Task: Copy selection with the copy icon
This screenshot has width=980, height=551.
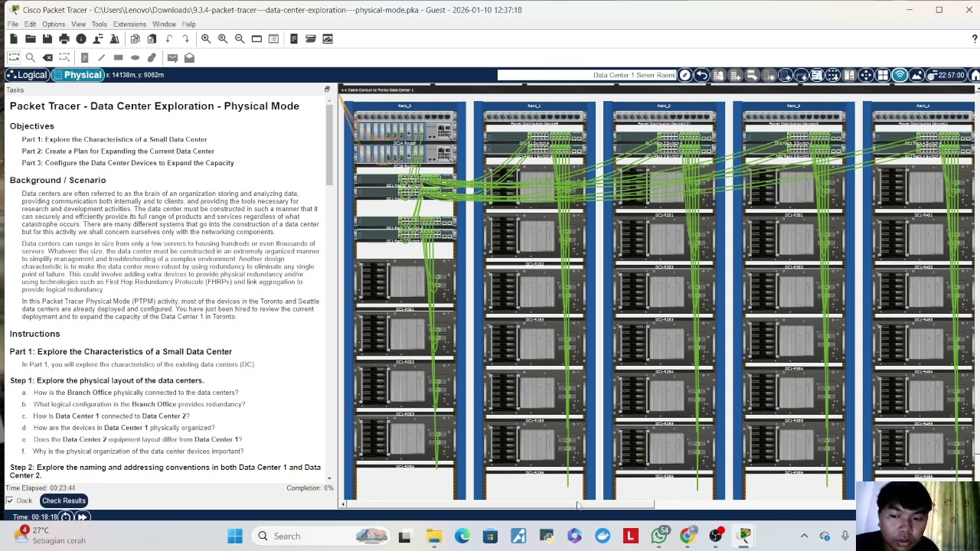Action: pos(135,39)
